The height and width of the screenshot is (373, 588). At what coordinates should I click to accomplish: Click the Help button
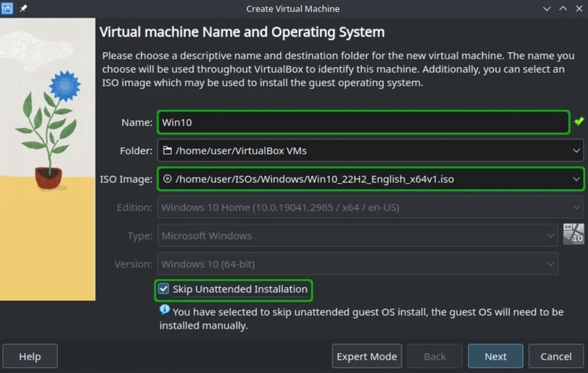tap(30, 356)
